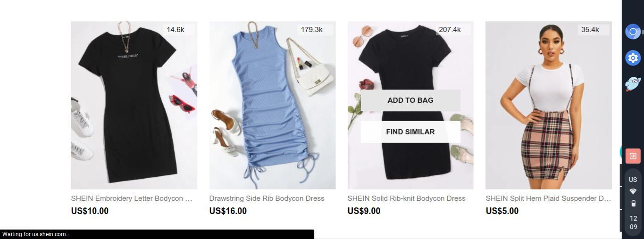Viewport: 644px width, 239px height.
Task: Add the Solid Rib-knit dress to bag
Action: point(410,100)
